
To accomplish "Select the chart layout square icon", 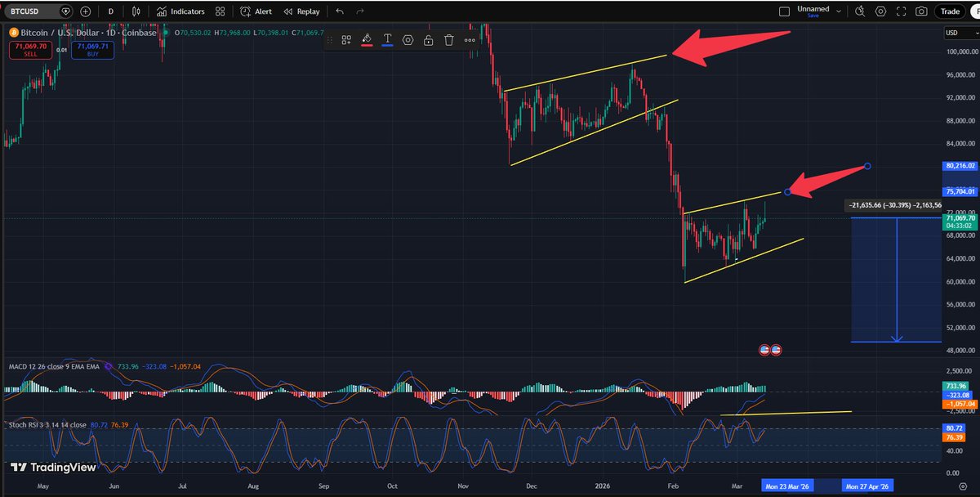I will click(x=784, y=11).
